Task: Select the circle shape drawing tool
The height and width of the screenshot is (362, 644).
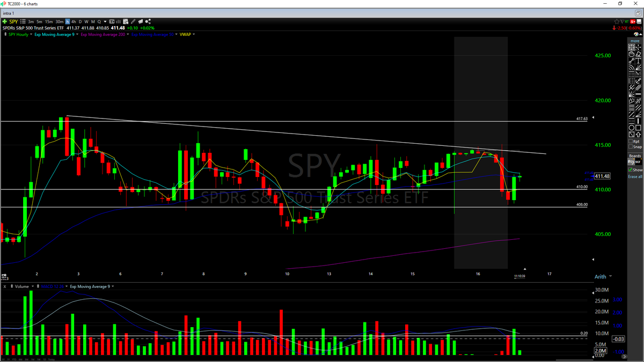Action: click(632, 127)
